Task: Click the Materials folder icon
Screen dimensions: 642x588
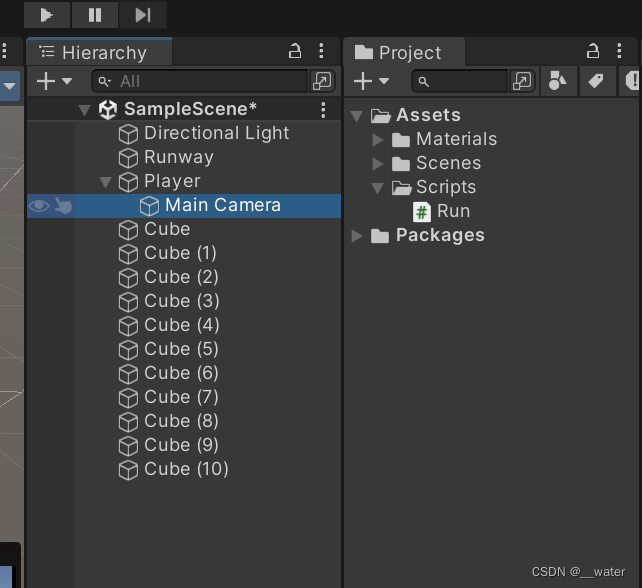Action: (x=401, y=140)
